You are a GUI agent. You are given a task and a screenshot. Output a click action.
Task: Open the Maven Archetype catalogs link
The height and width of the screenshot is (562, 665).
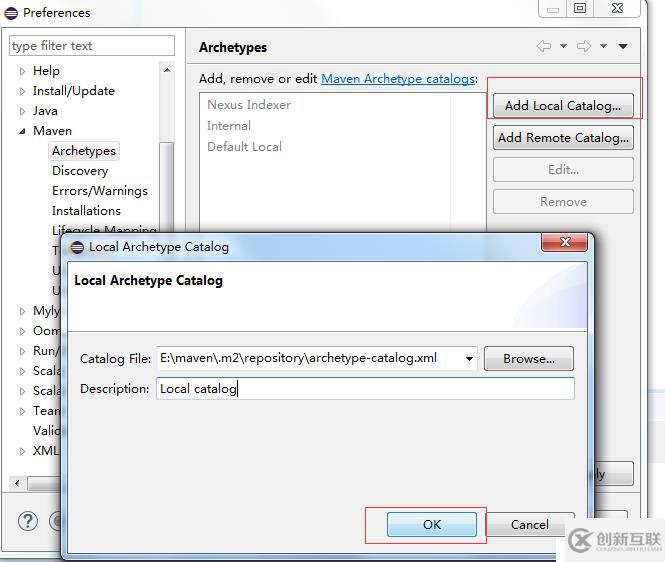pyautogui.click(x=398, y=79)
